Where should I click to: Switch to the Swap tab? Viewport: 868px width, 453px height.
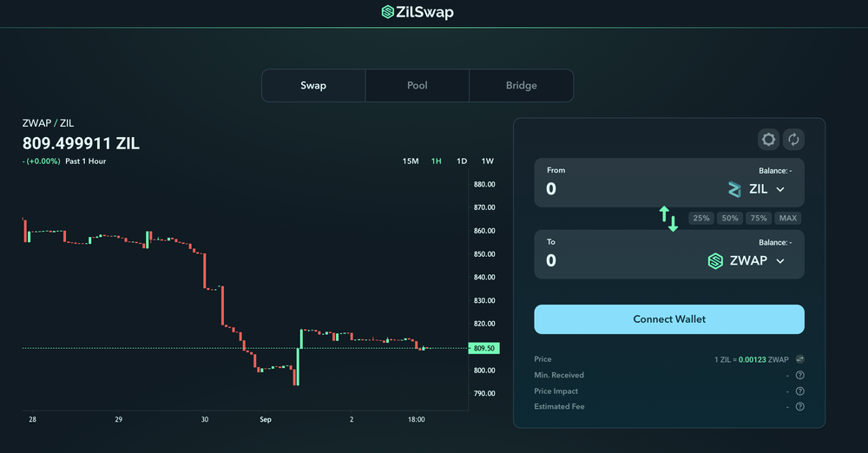point(313,85)
